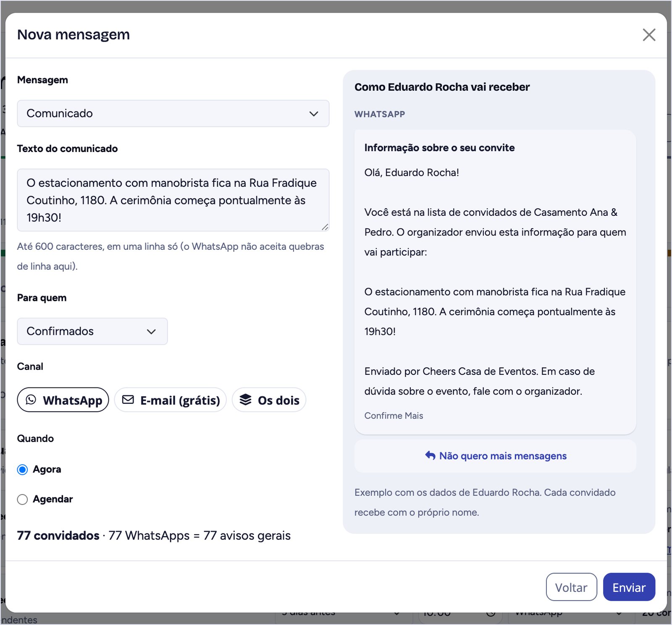Viewport: 672px width, 625px height.
Task: Click the Voltar button
Action: coord(571,587)
